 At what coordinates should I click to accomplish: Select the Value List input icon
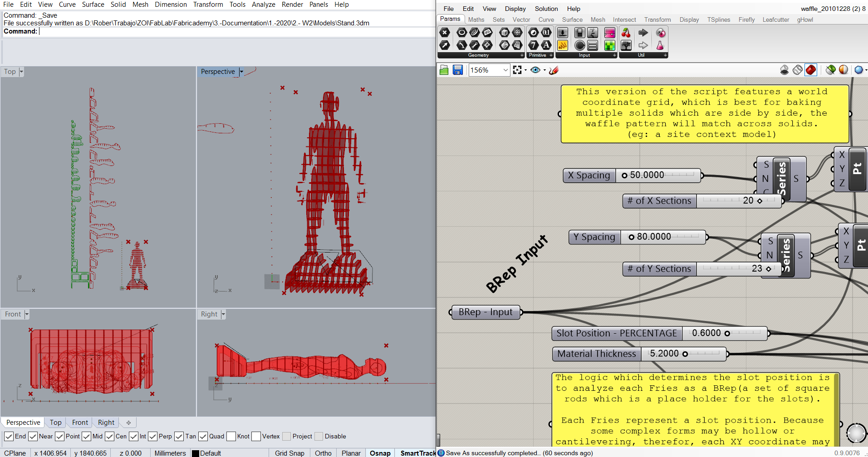point(593,45)
